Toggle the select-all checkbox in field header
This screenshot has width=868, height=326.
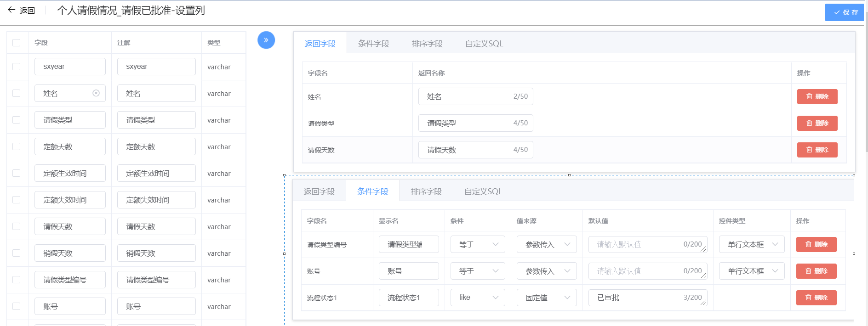(17, 43)
